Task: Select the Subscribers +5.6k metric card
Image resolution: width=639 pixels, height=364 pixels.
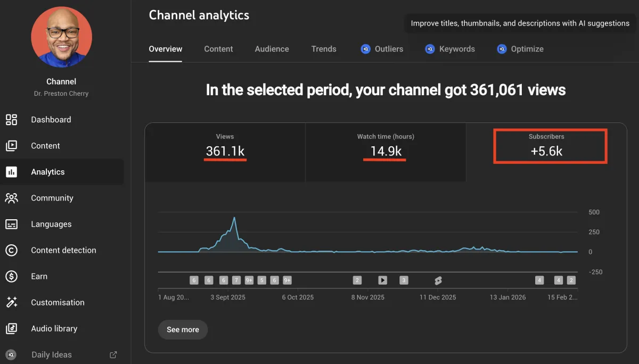Action: 546,153
